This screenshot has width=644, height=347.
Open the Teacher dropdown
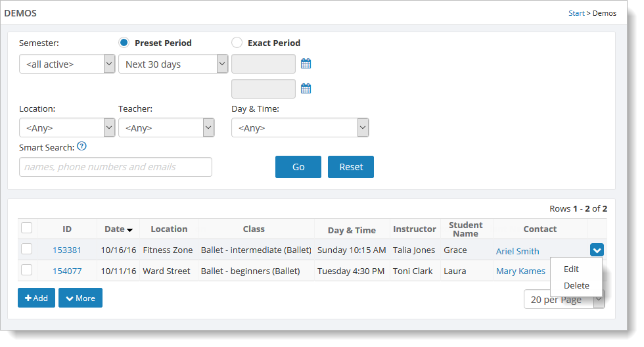tap(166, 127)
